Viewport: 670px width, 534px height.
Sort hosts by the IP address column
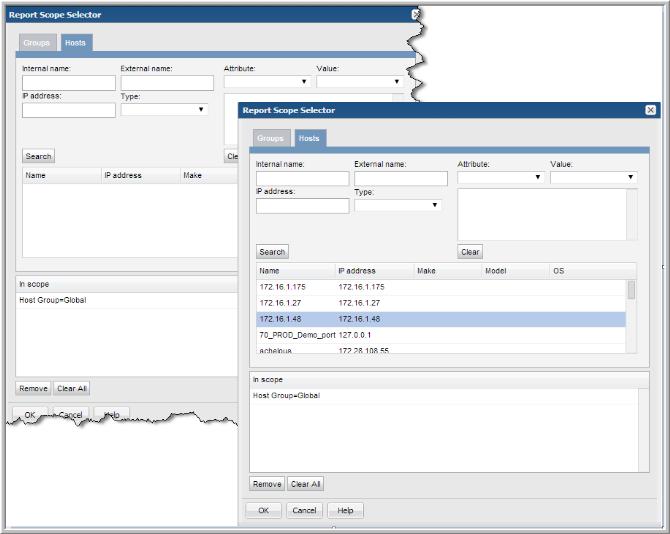(374, 271)
